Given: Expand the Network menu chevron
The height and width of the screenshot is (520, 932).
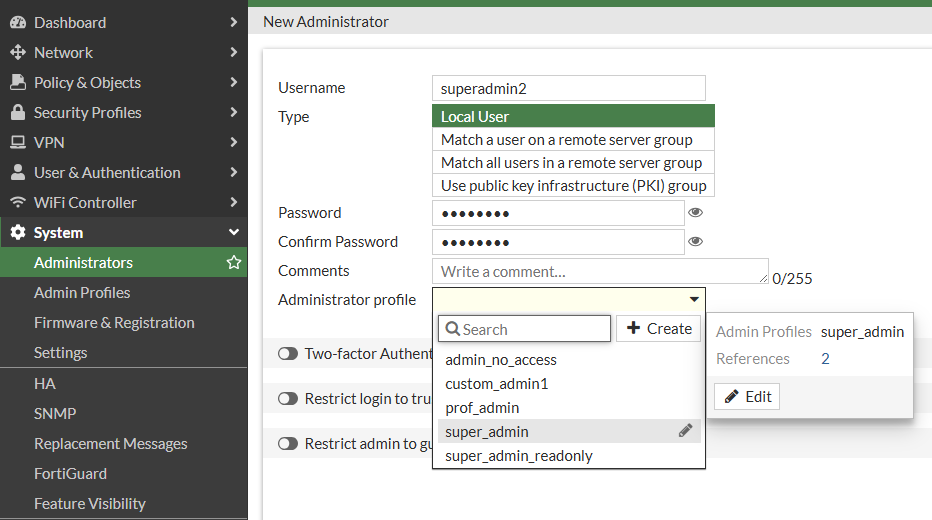Looking at the screenshot, I should point(233,52).
